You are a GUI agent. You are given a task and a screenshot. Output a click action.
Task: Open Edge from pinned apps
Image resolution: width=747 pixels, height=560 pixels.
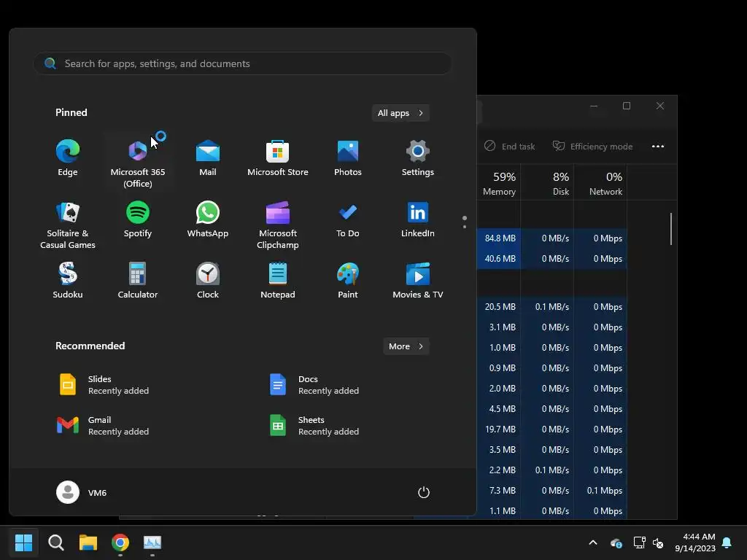(68, 158)
